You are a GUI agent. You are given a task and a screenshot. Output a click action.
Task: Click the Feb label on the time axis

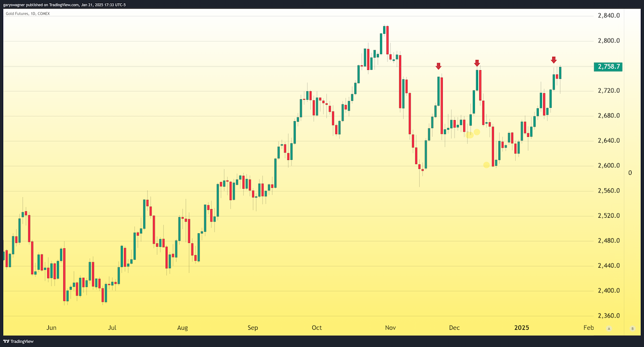[x=588, y=328]
